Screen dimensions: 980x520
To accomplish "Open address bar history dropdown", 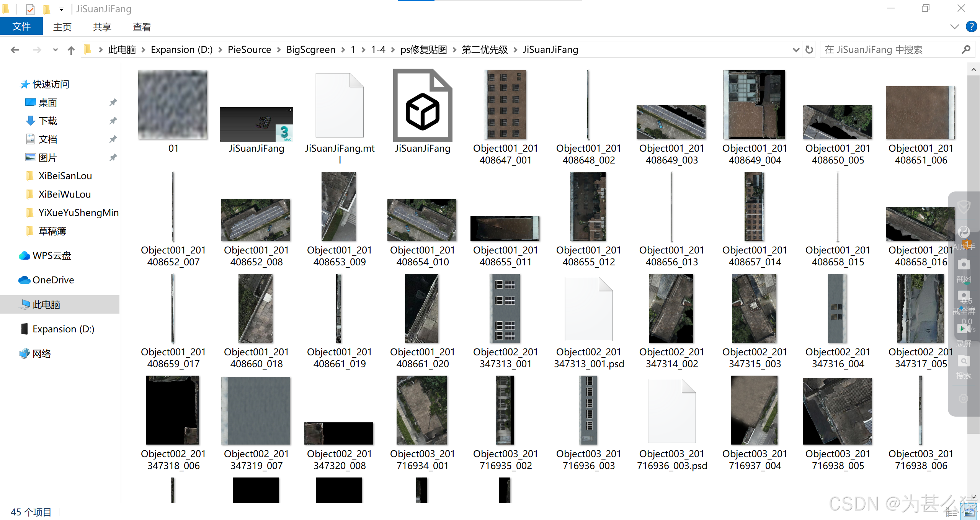I will tap(796, 50).
